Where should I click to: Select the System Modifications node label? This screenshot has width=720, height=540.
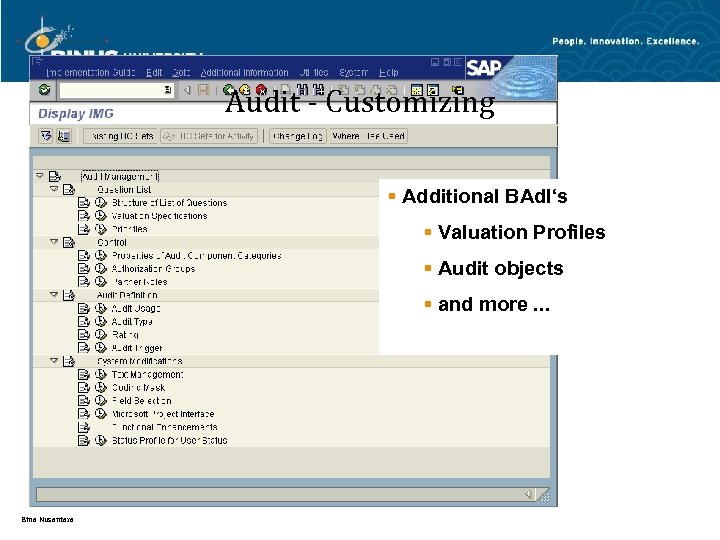pyautogui.click(x=140, y=361)
